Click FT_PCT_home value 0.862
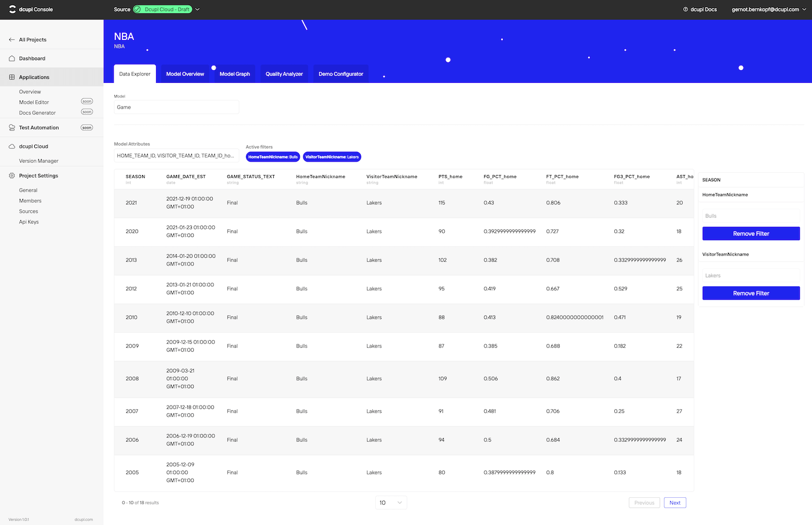Image resolution: width=812 pixels, height=525 pixels. click(553, 378)
